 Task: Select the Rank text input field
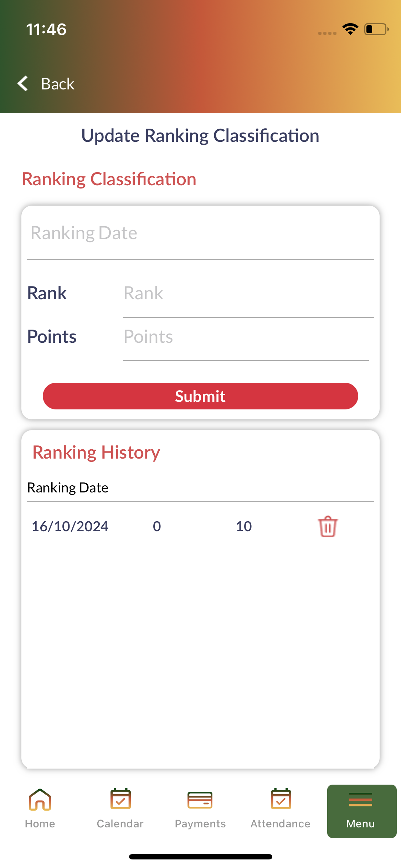point(248,294)
